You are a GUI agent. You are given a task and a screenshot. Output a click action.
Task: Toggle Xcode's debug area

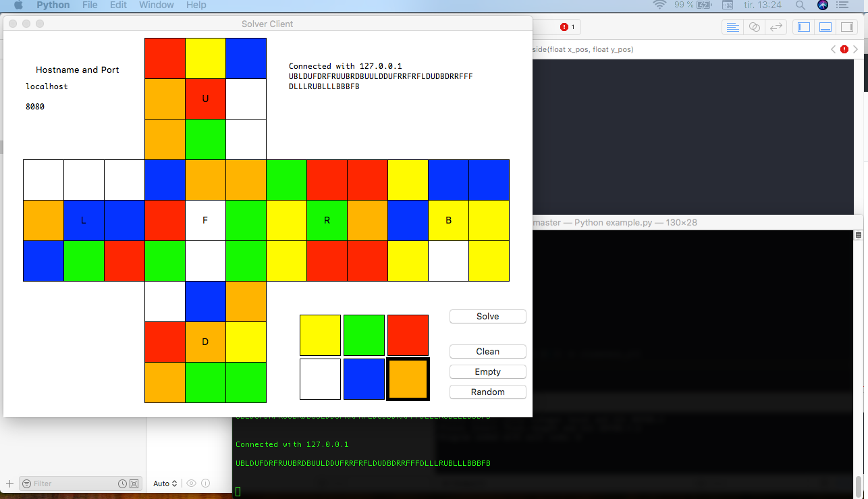[x=825, y=27]
